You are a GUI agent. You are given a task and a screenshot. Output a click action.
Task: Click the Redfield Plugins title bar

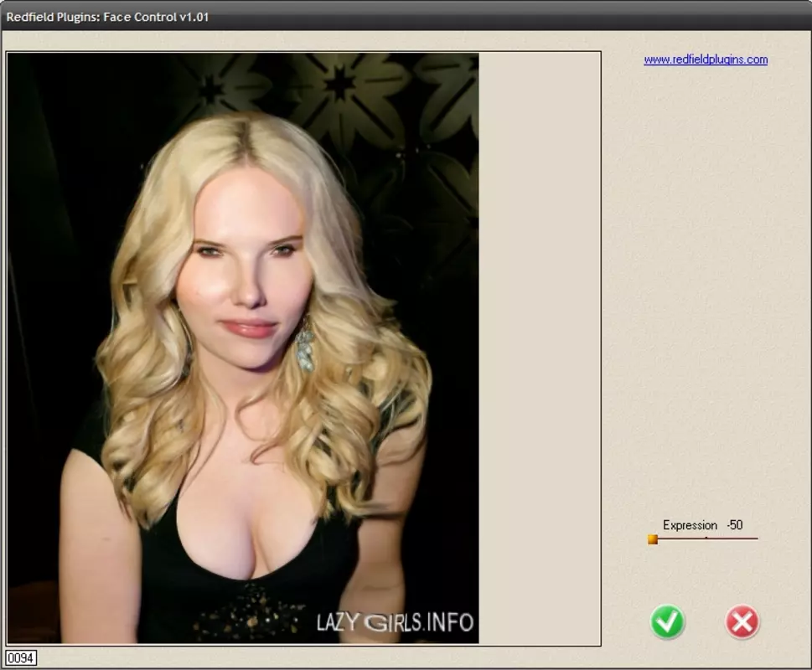coord(406,17)
